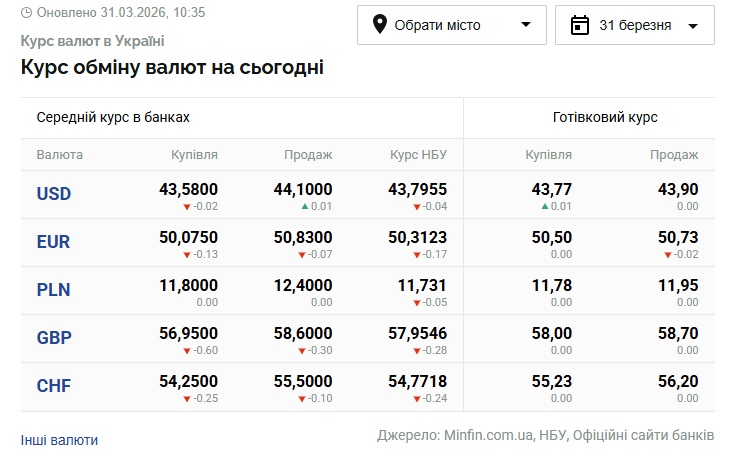Open the 'Інші валюти' link
Image resolution: width=737 pixels, height=469 pixels.
[x=59, y=440]
